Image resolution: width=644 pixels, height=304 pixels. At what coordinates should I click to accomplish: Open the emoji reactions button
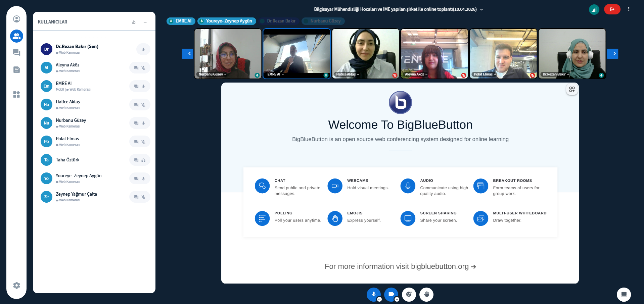click(x=409, y=294)
